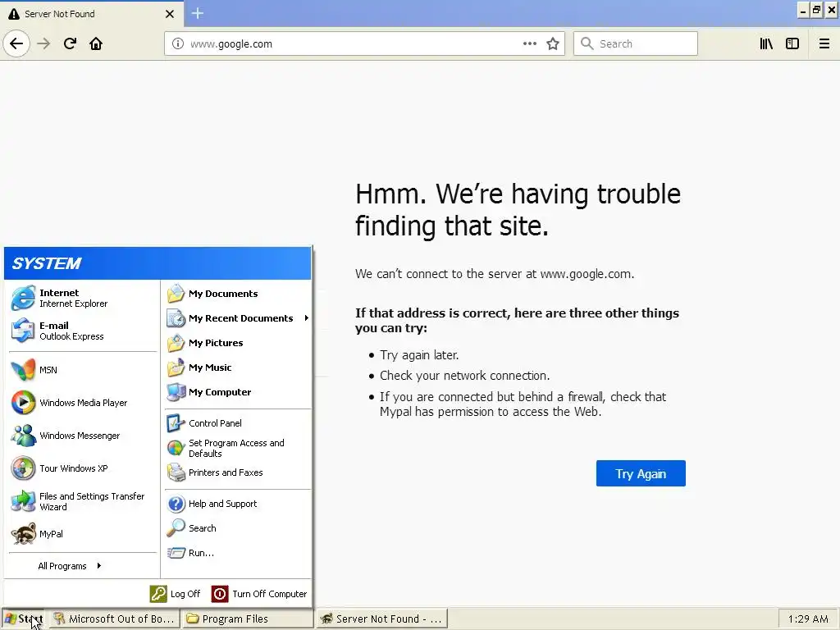The width and height of the screenshot is (840, 630).
Task: Launch Windows Media Player
Action: pyautogui.click(x=83, y=402)
